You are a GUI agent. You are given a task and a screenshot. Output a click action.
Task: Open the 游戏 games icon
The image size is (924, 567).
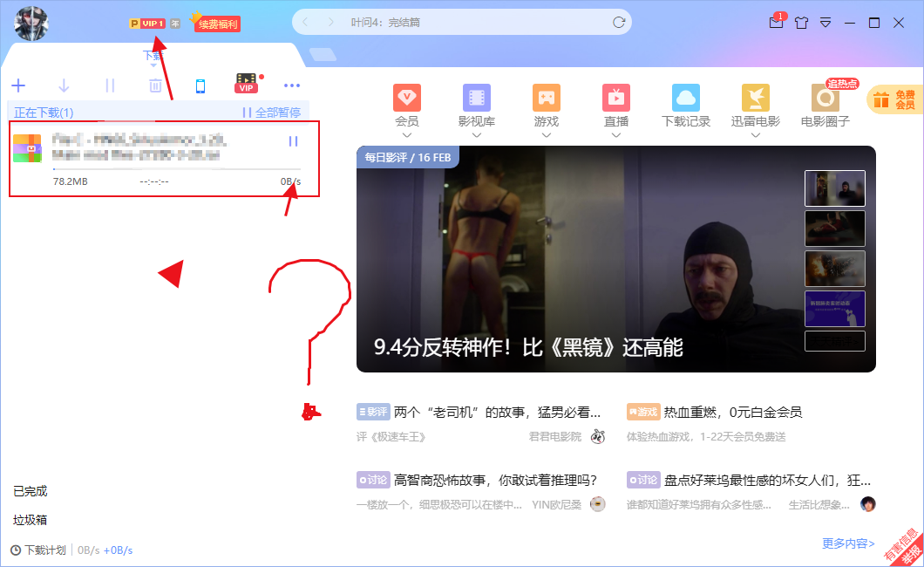pyautogui.click(x=546, y=99)
